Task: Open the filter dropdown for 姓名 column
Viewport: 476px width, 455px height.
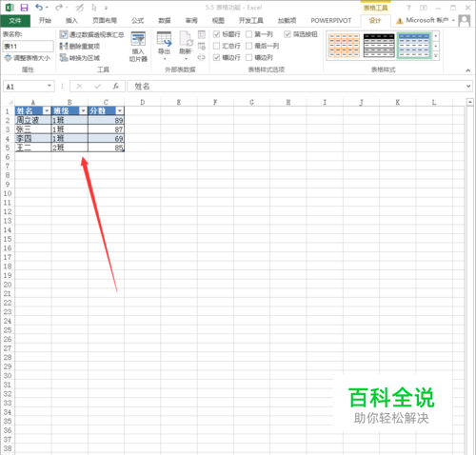Action: pos(47,110)
